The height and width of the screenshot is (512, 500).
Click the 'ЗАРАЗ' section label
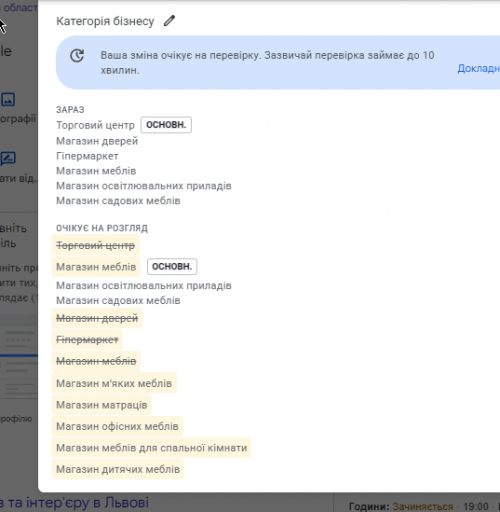pos(70,110)
